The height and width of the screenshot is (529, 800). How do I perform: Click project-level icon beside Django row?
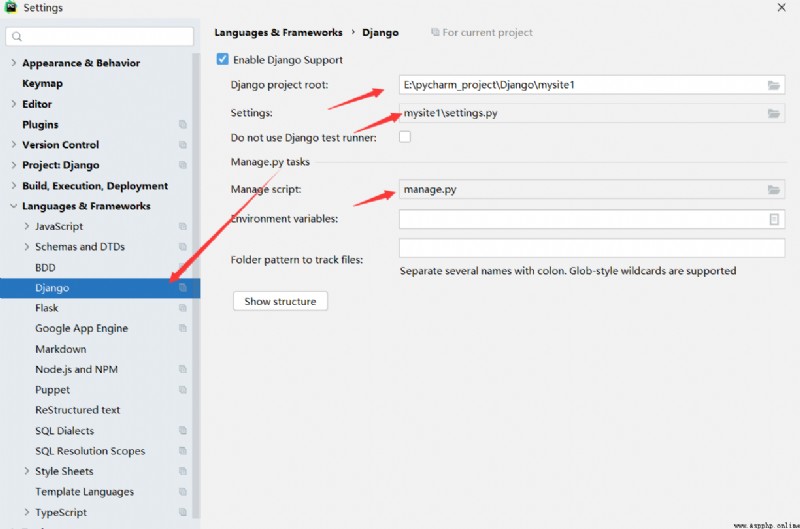pos(183,288)
